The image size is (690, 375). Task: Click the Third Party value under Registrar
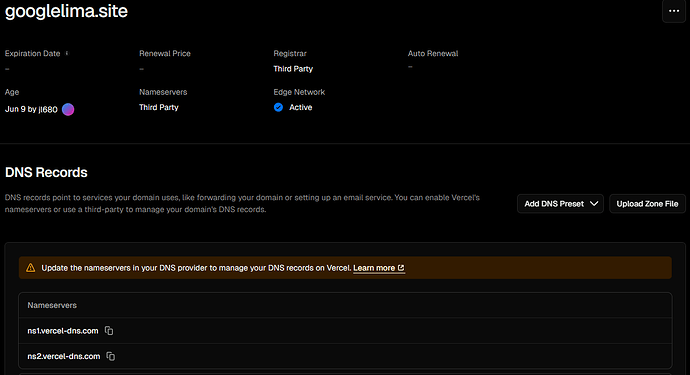click(x=293, y=69)
